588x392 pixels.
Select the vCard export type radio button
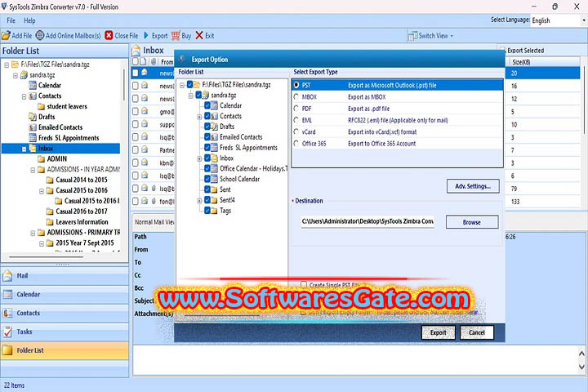(296, 131)
